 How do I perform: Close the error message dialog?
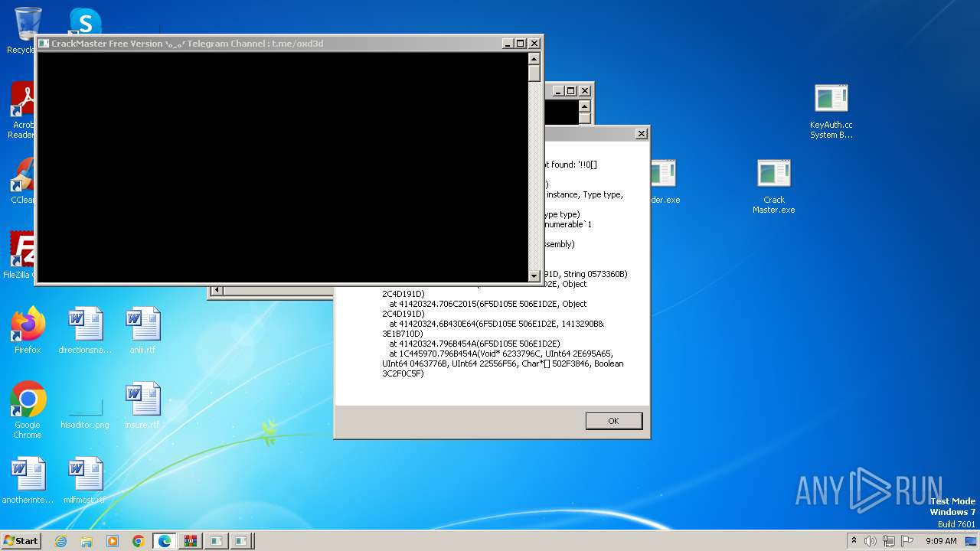point(641,134)
